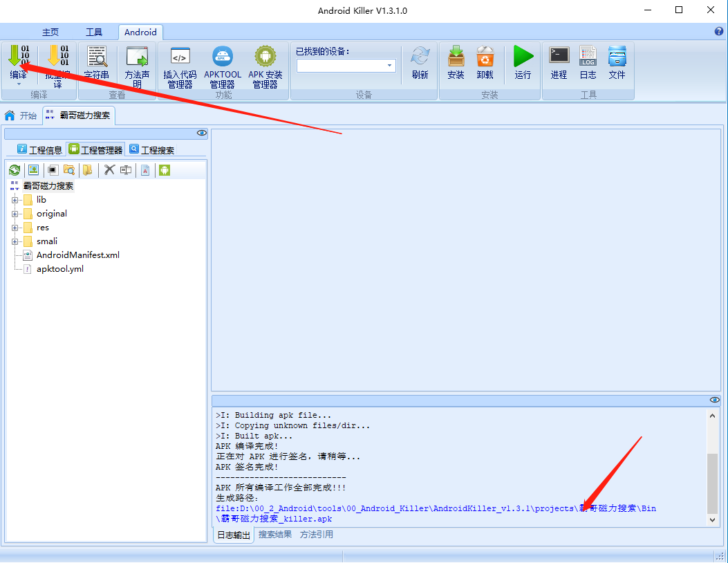Expand the smali folder in project tree
This screenshot has height=563, width=728.
click(15, 241)
